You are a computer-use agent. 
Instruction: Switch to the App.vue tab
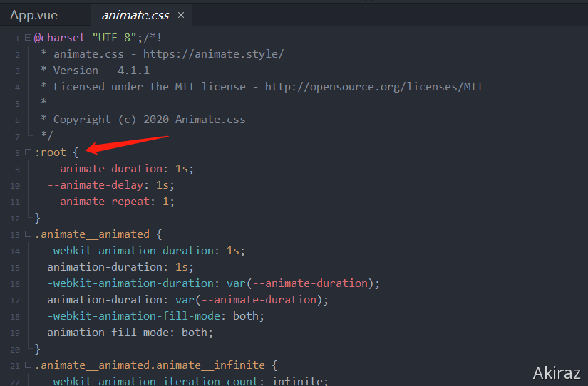point(33,15)
